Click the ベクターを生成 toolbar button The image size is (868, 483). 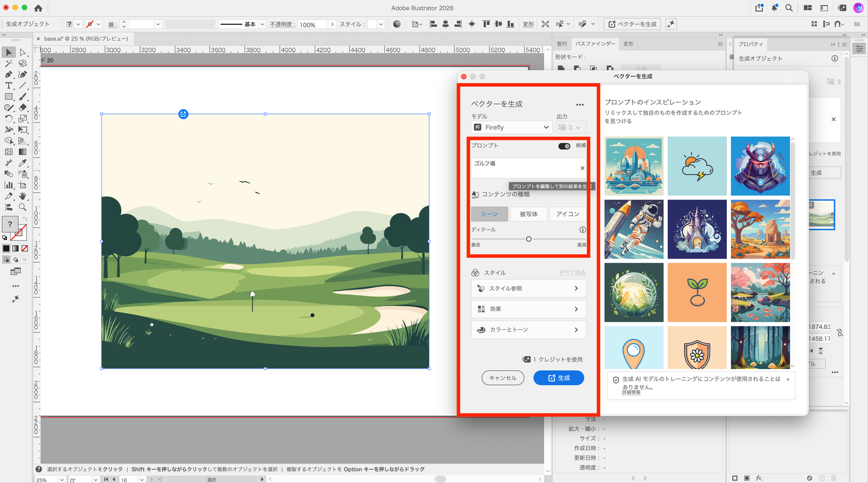coord(632,24)
